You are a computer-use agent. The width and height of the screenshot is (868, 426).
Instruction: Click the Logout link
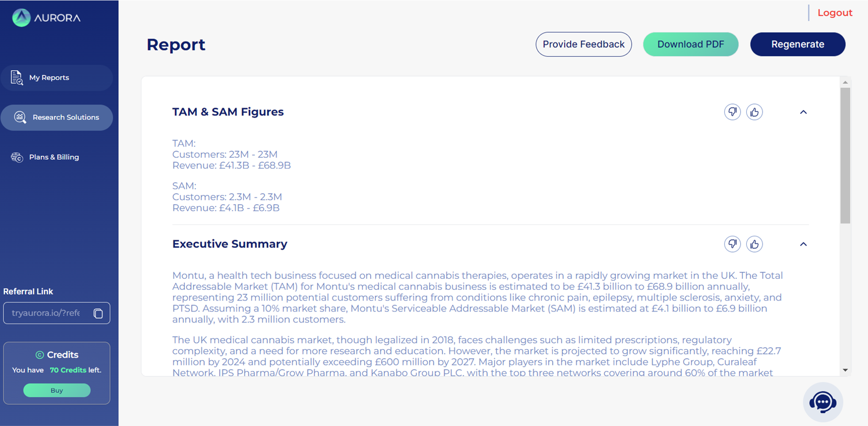[835, 13]
